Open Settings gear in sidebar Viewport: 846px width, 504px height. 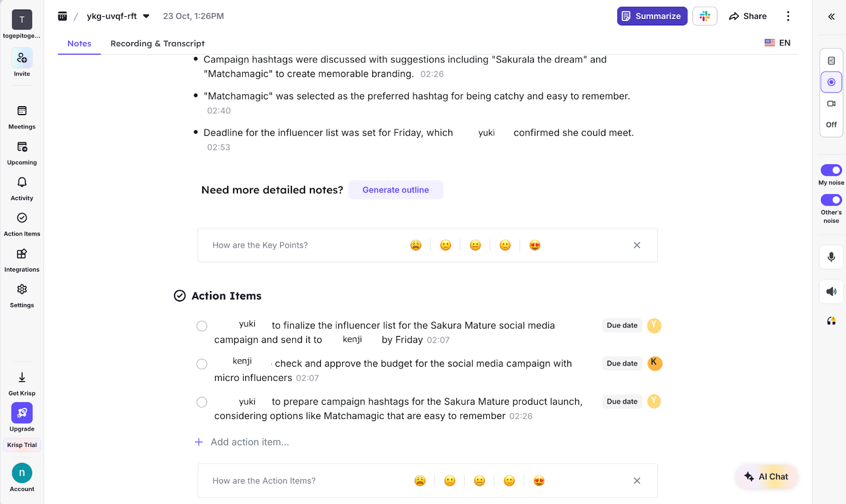click(22, 295)
